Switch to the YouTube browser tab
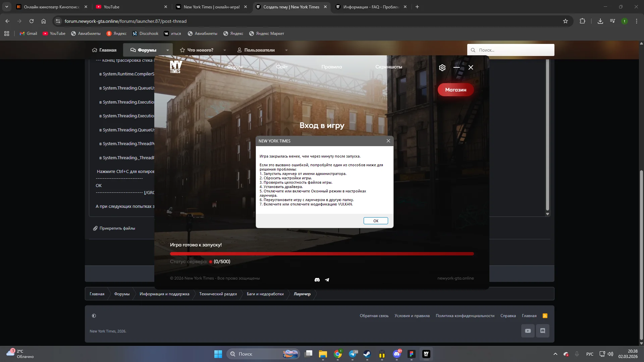This screenshot has width=644, height=362. coord(111,7)
